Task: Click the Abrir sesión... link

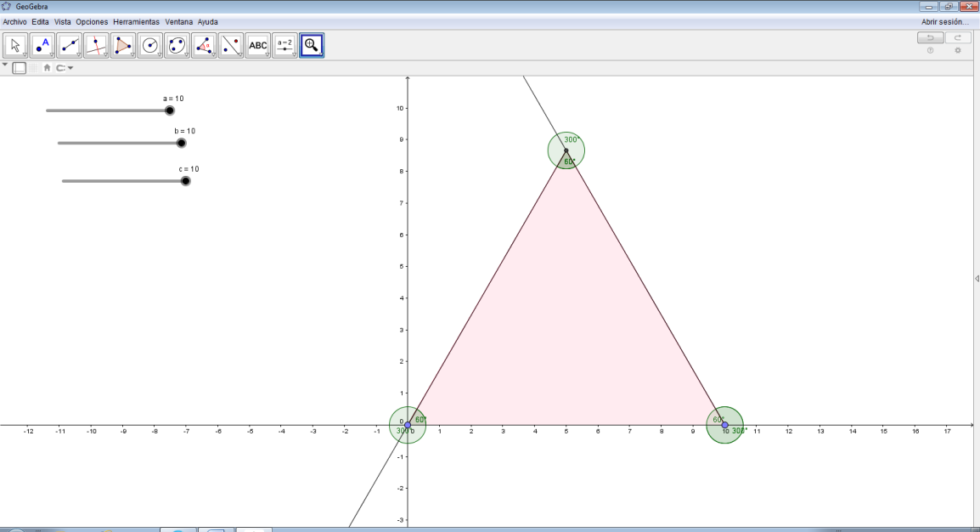Action: pyautogui.click(x=945, y=22)
